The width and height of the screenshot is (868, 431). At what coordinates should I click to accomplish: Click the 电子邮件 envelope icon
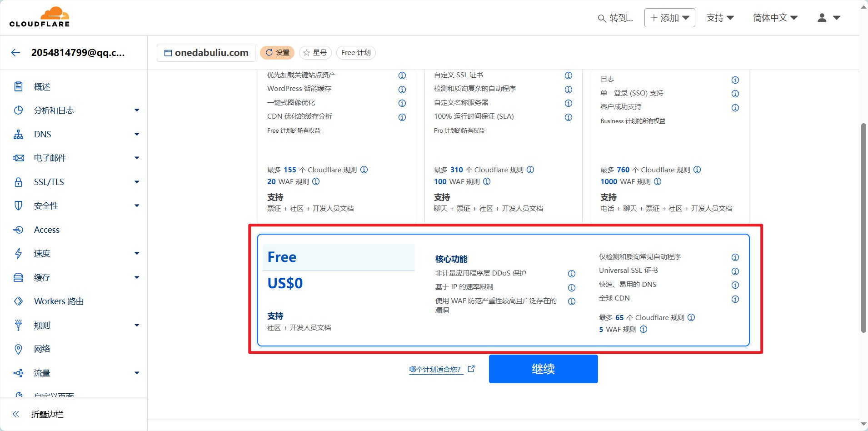click(18, 158)
